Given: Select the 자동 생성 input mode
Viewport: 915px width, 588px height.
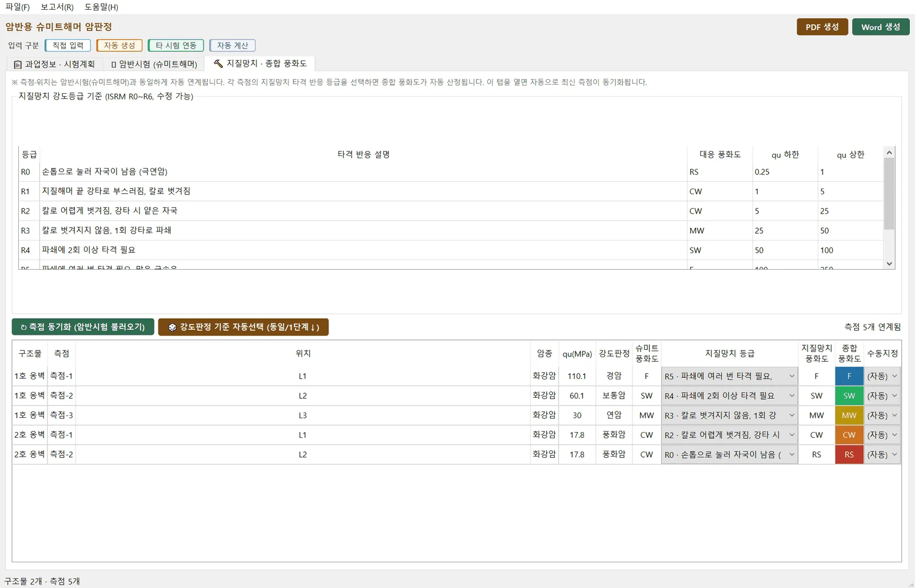Looking at the screenshot, I should coord(119,45).
